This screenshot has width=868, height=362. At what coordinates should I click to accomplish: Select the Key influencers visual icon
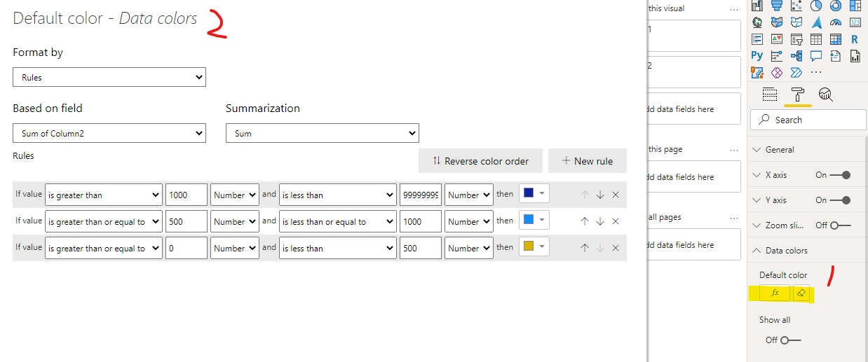click(777, 56)
